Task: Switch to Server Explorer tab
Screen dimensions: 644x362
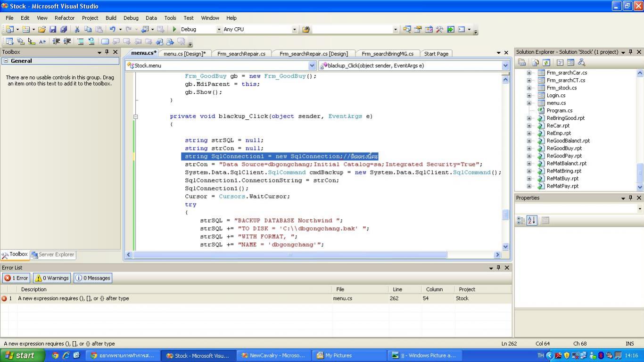Action: tap(52, 255)
